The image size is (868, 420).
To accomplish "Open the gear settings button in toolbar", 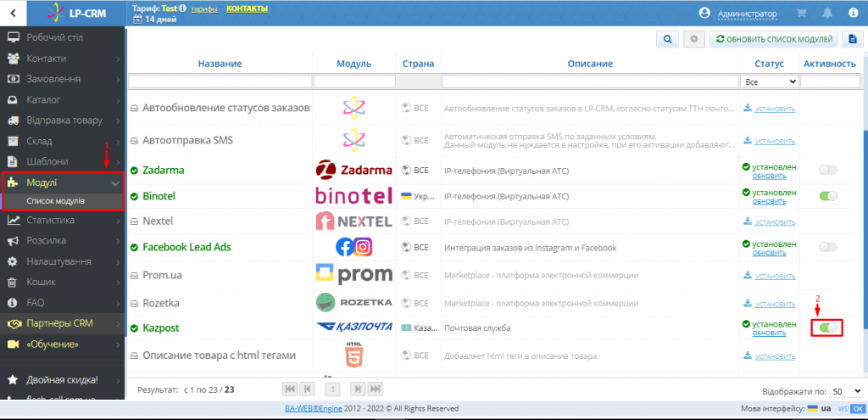I will point(694,39).
